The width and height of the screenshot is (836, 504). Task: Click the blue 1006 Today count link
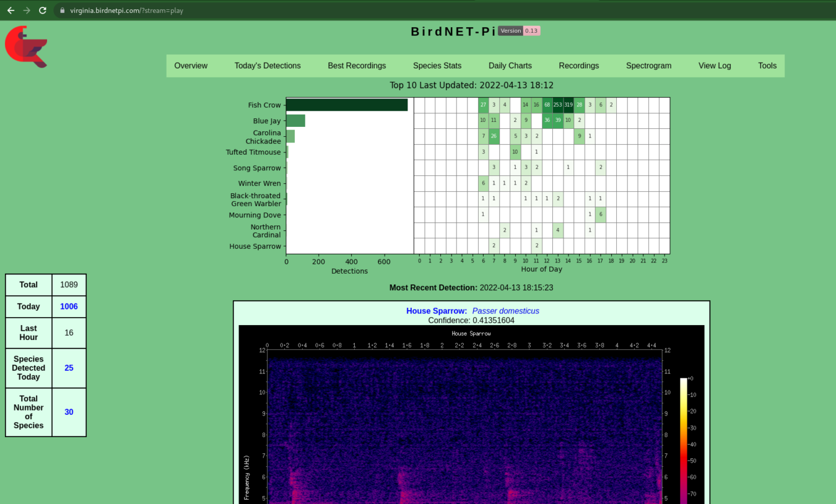[69, 306]
